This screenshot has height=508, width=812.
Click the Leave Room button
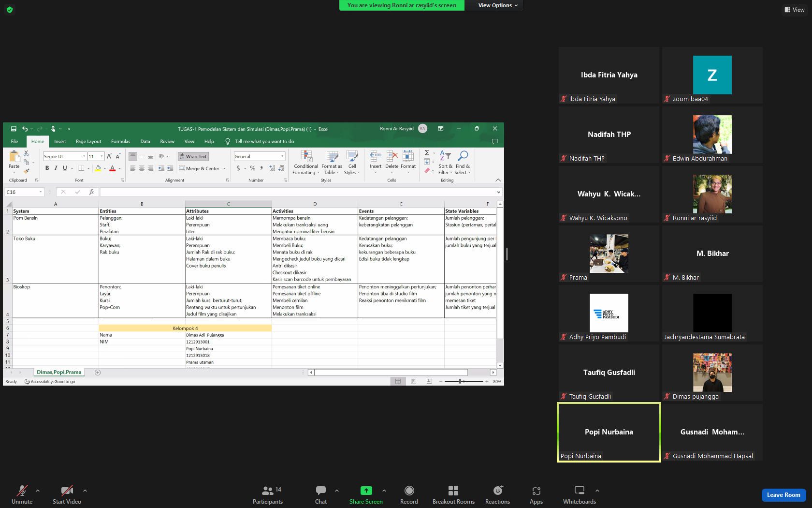783,495
